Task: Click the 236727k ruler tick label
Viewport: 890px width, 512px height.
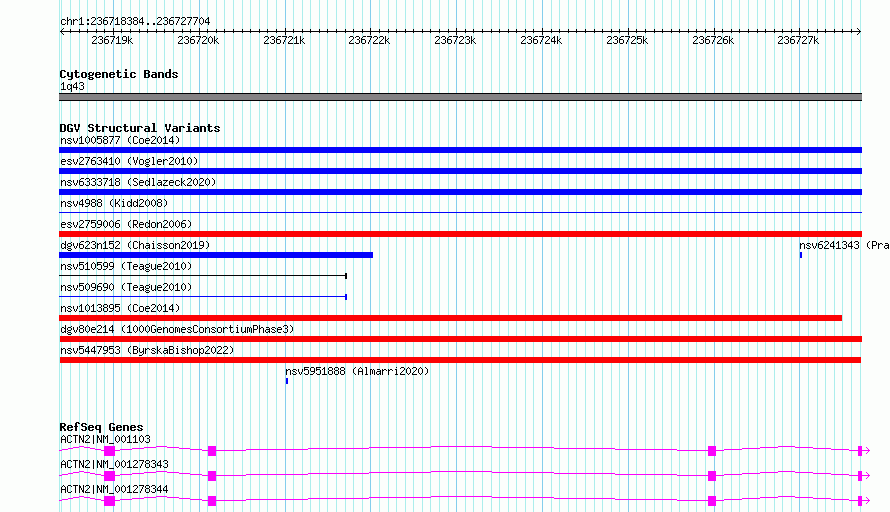Action: (798, 40)
